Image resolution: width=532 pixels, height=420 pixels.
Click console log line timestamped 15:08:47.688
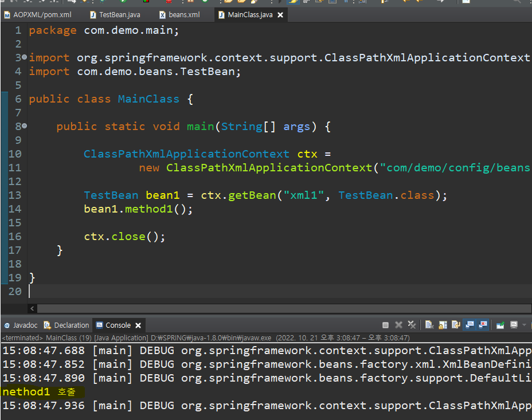pyautogui.click(x=267, y=351)
